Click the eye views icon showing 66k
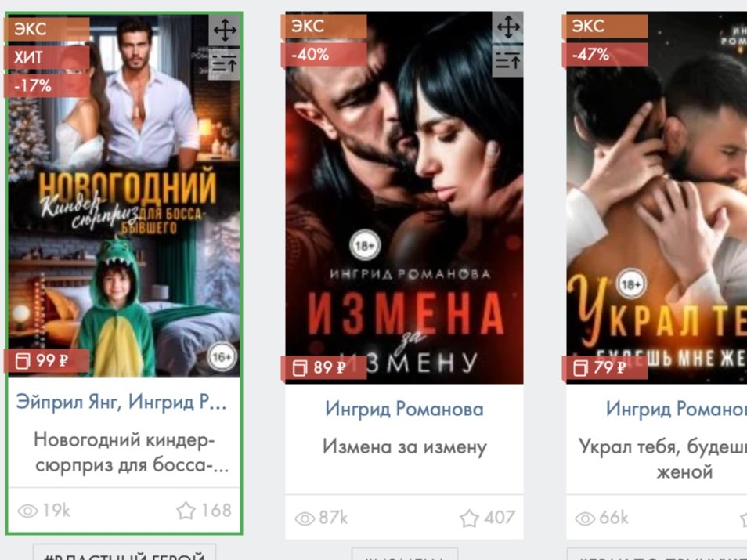Image resolution: width=747 pixels, height=560 pixels. click(x=585, y=518)
